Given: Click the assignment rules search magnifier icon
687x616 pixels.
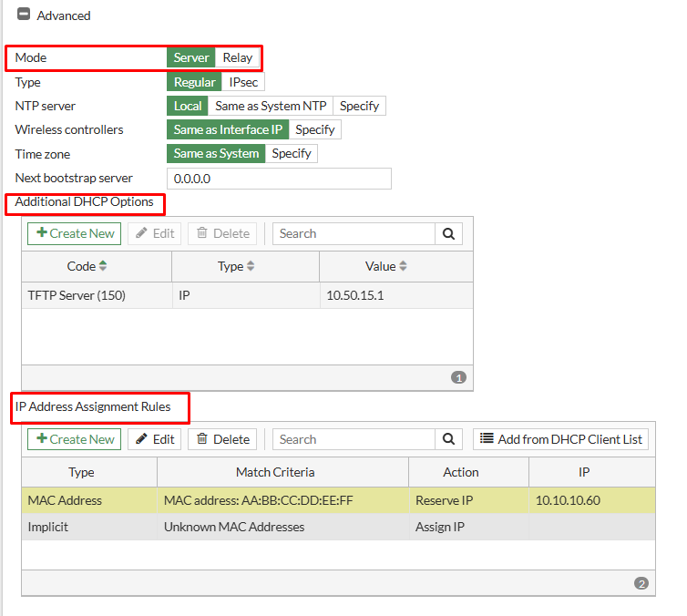Looking at the screenshot, I should (x=448, y=439).
